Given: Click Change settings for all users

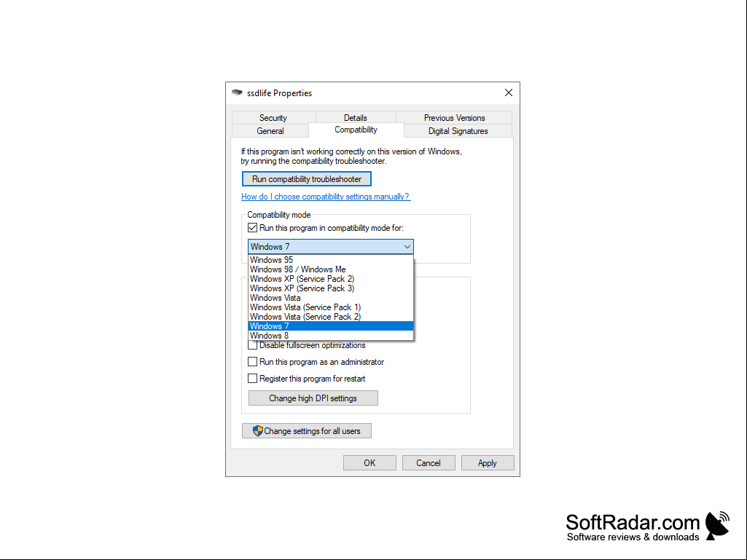Looking at the screenshot, I should point(307,431).
